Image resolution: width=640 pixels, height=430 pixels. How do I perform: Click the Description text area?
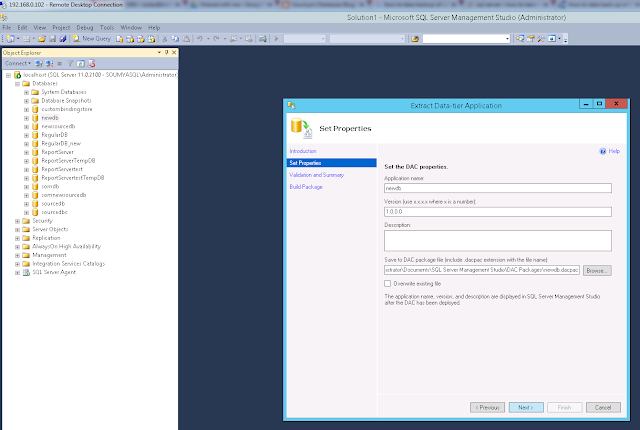click(498, 241)
